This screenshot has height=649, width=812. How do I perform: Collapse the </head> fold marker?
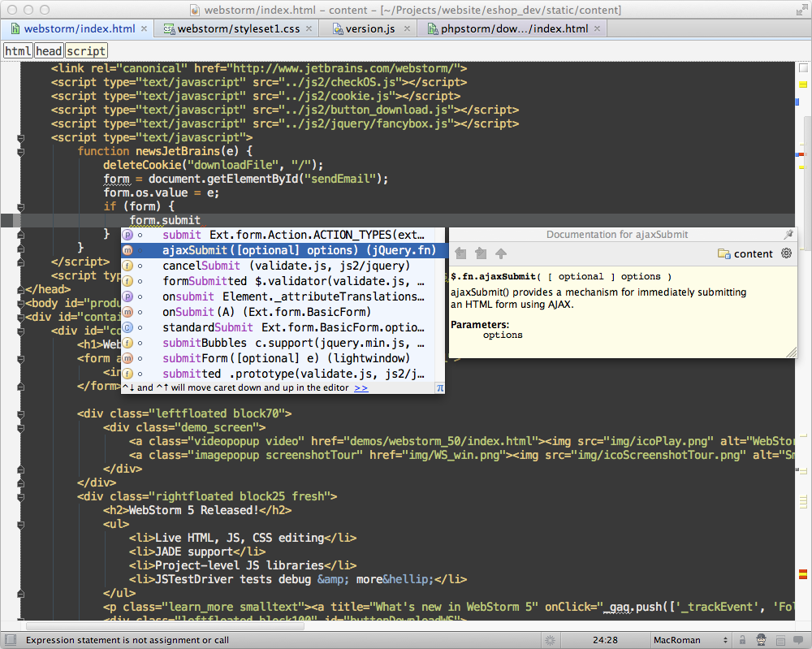tap(21, 289)
